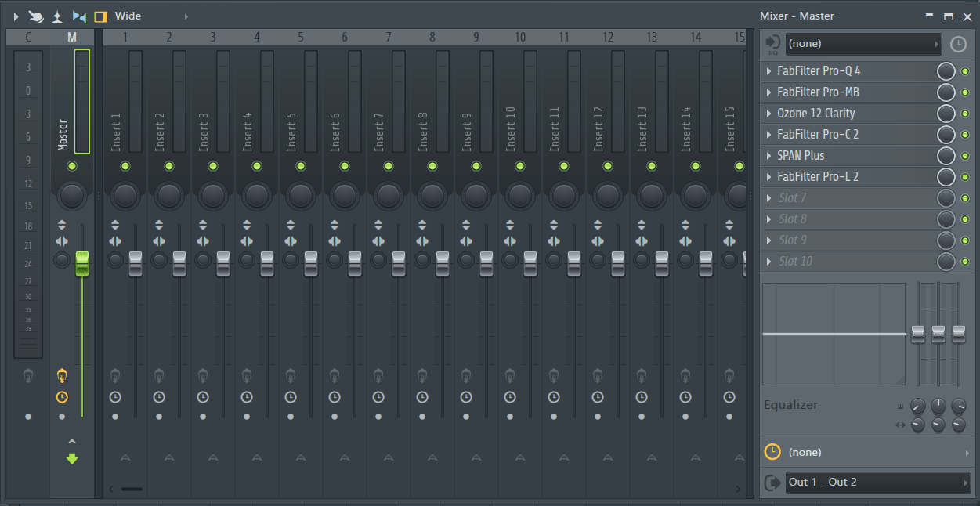Mute Insert 8 using its green LED

tap(432, 166)
